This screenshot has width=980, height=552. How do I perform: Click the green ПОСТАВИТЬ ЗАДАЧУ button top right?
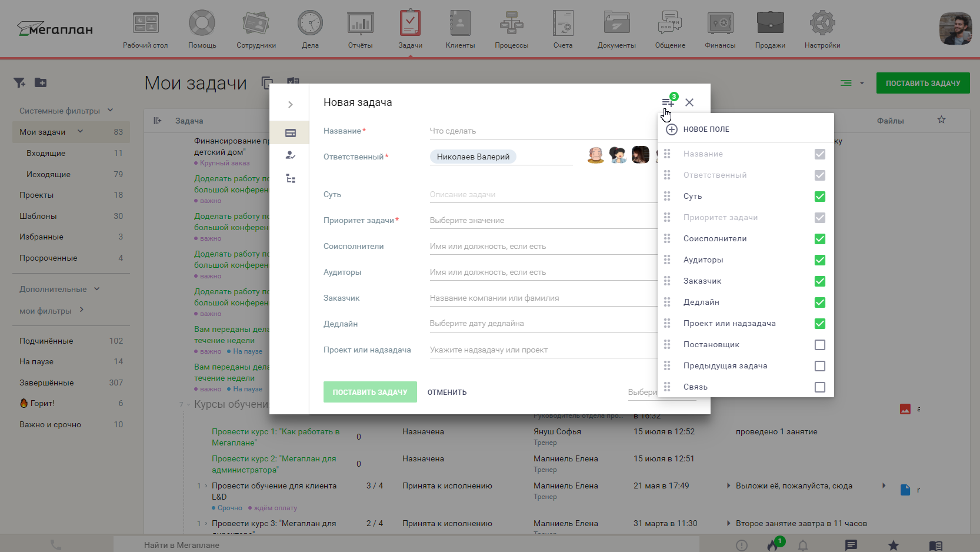(922, 83)
